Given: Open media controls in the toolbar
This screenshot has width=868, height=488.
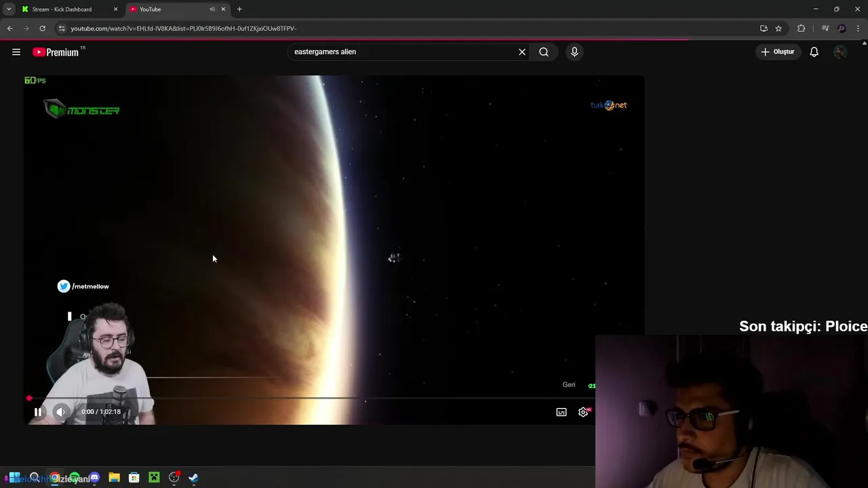Looking at the screenshot, I should tap(825, 28).
